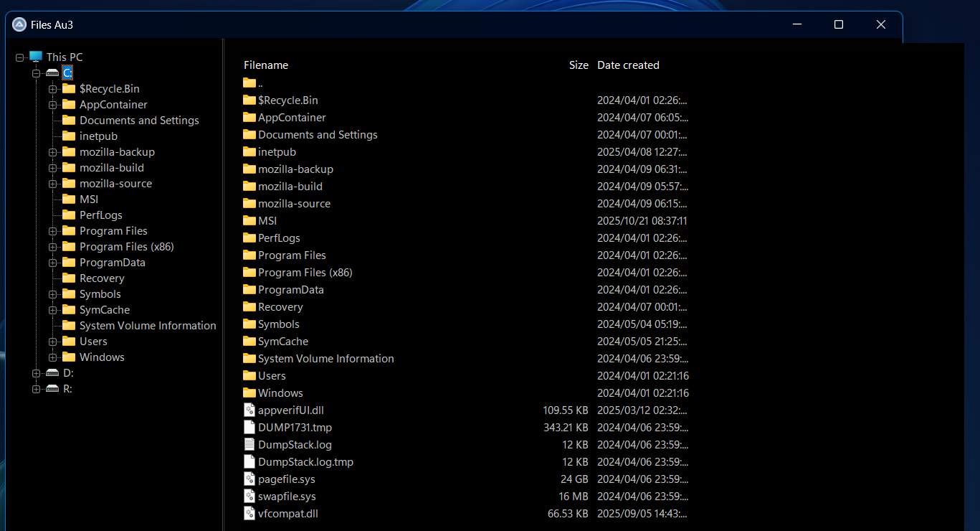Click the Files Au3 app icon in title bar
980x531 pixels.
[x=19, y=25]
